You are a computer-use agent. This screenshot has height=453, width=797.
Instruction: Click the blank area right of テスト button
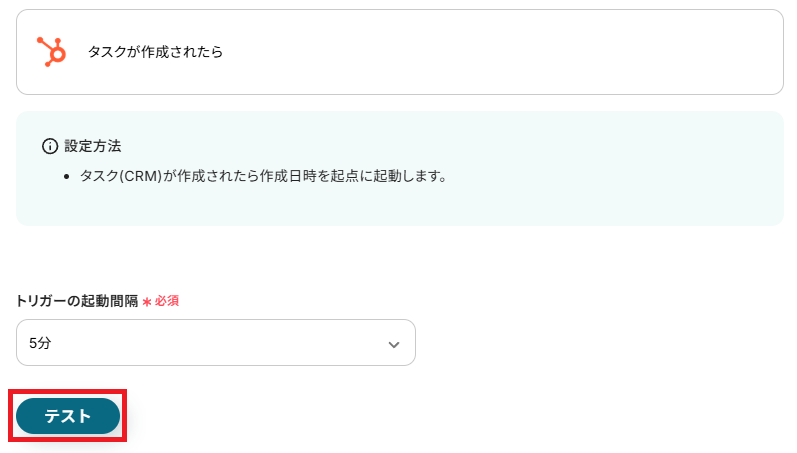pyautogui.click(x=400, y=416)
